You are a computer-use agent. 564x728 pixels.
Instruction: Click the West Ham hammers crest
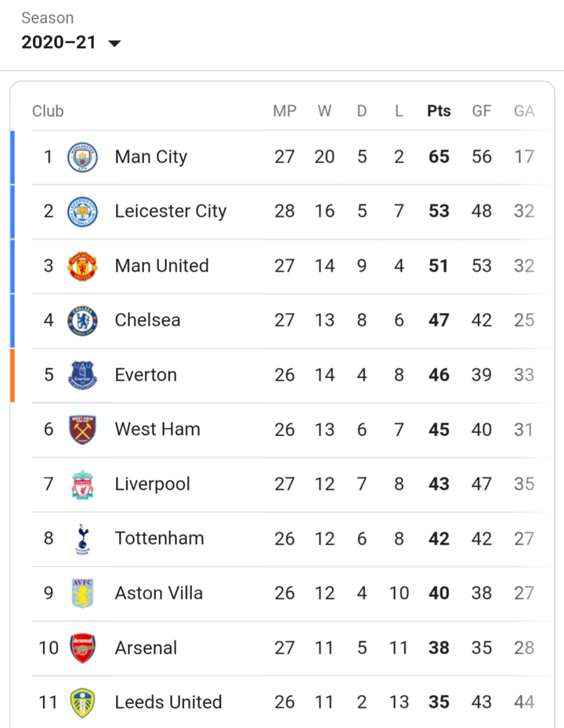point(83,430)
